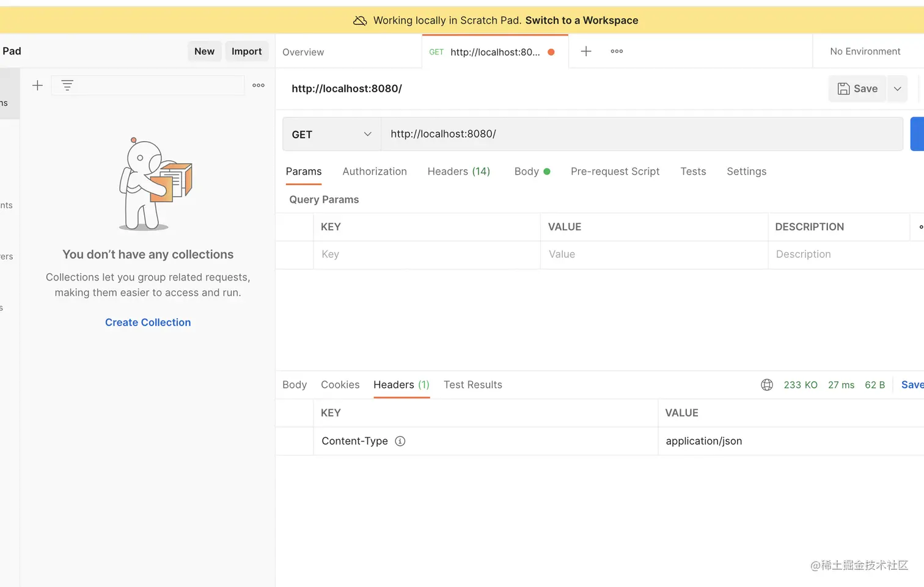
Task: Click the filter icon in collections sidebar
Action: click(x=67, y=86)
